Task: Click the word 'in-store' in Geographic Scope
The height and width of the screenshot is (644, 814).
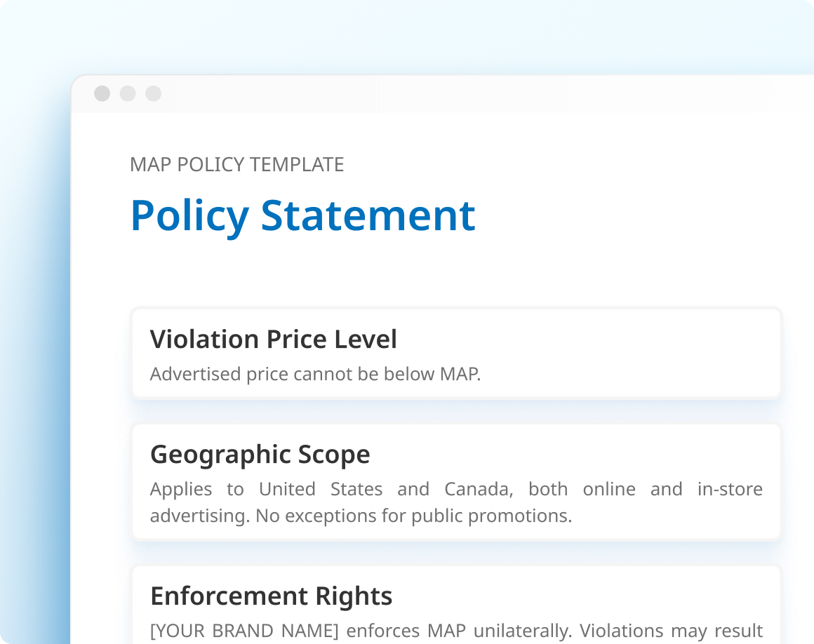Action: [730, 489]
